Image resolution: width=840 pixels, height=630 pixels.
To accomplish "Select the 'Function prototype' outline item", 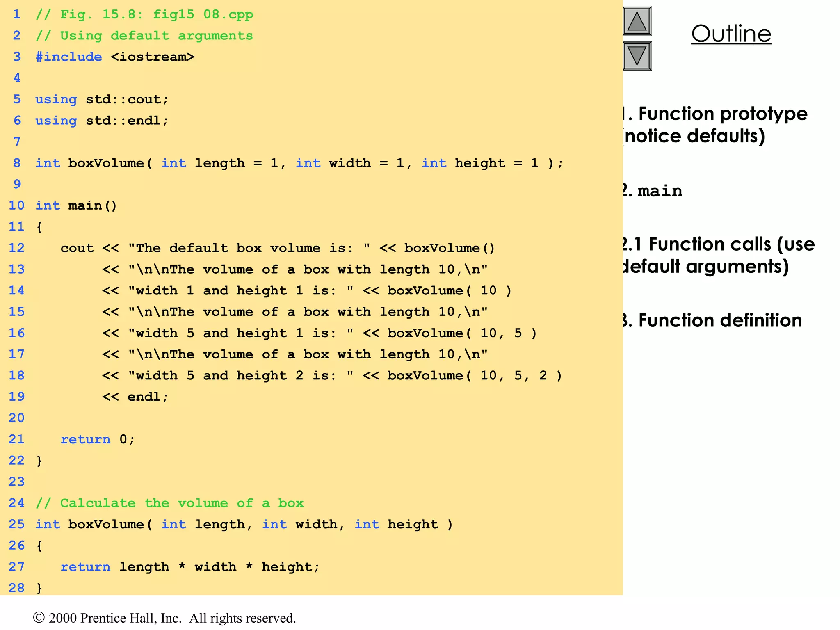I will 715,114.
